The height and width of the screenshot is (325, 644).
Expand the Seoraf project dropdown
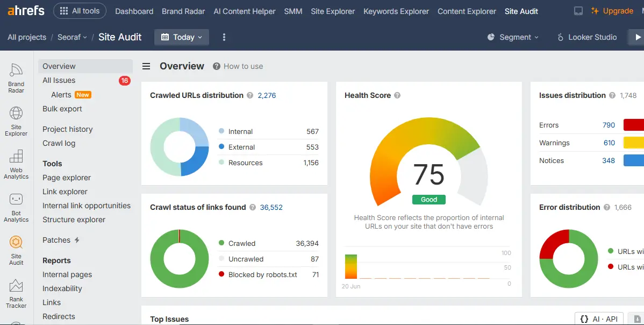pyautogui.click(x=72, y=37)
